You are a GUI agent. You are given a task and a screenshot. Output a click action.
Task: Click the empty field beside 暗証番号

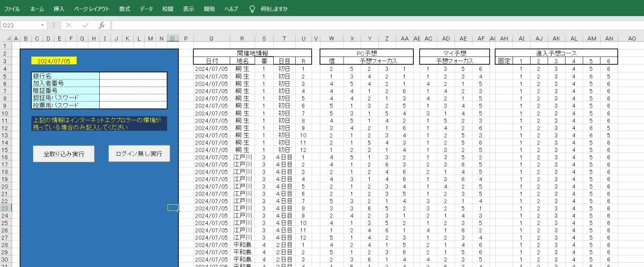[133, 91]
